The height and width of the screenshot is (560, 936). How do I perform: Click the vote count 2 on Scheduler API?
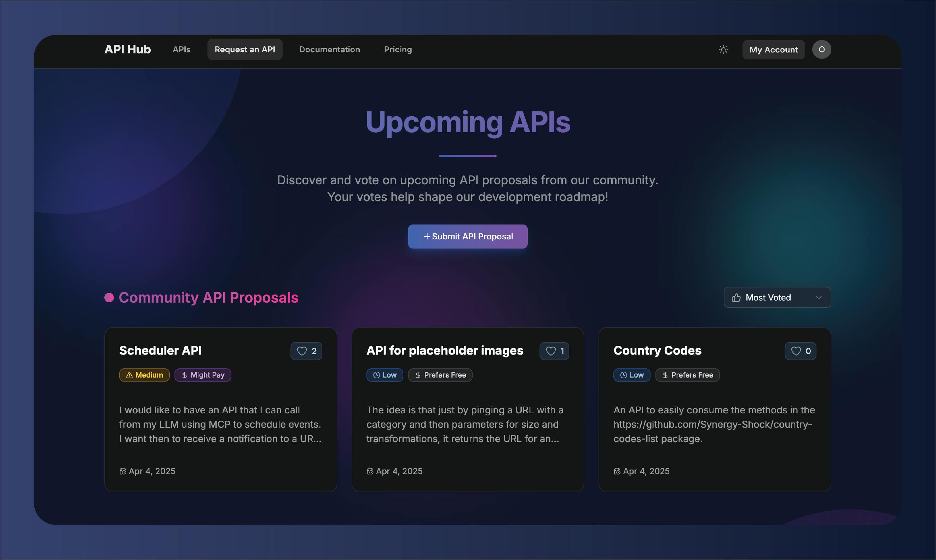(314, 351)
